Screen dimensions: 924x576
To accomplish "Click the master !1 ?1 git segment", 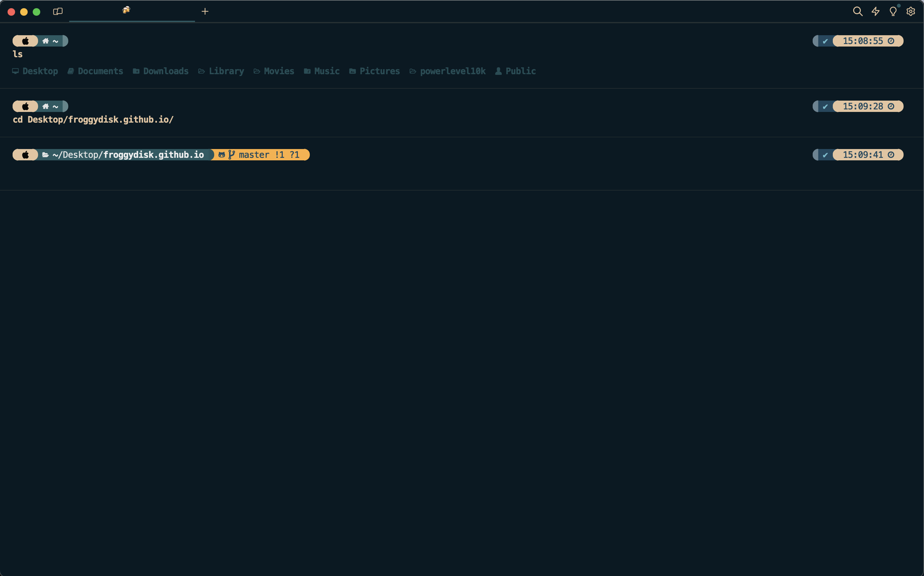I will coord(269,155).
